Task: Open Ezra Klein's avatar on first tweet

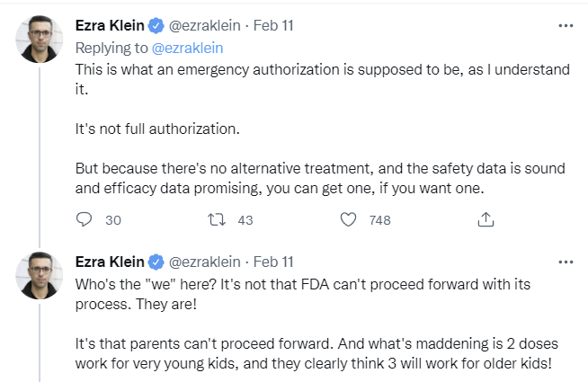Action: (x=40, y=40)
